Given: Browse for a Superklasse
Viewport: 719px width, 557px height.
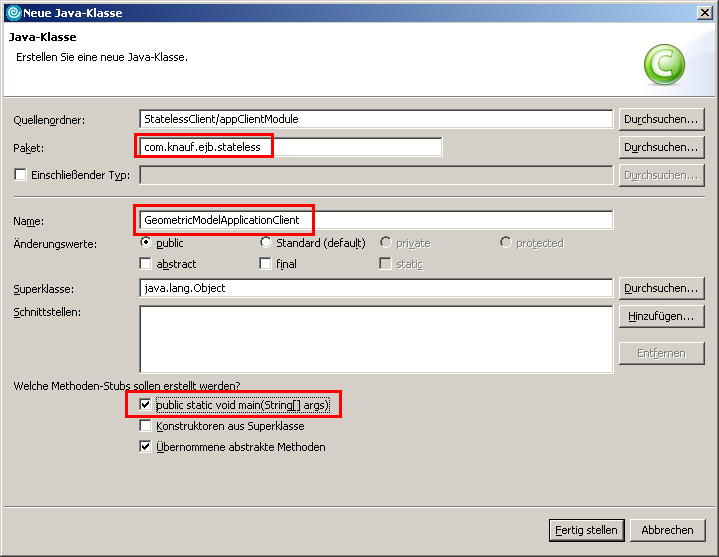Looking at the screenshot, I should tap(661, 288).
